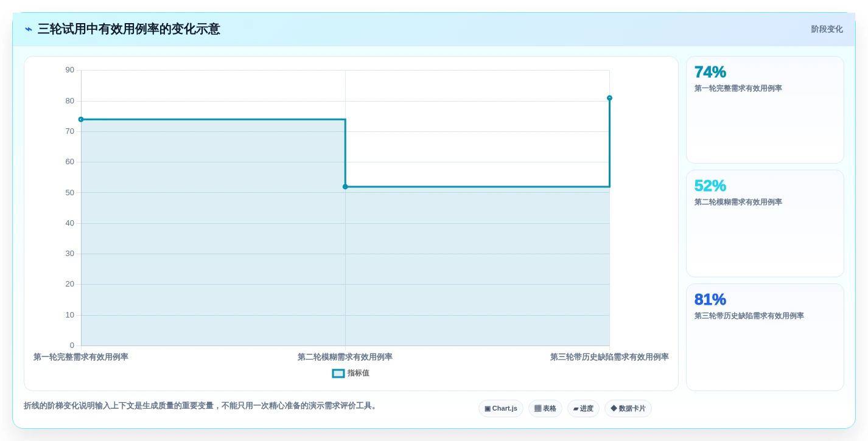Toggle the 指标值 legend item
The width and height of the screenshot is (868, 441).
pyautogui.click(x=351, y=373)
